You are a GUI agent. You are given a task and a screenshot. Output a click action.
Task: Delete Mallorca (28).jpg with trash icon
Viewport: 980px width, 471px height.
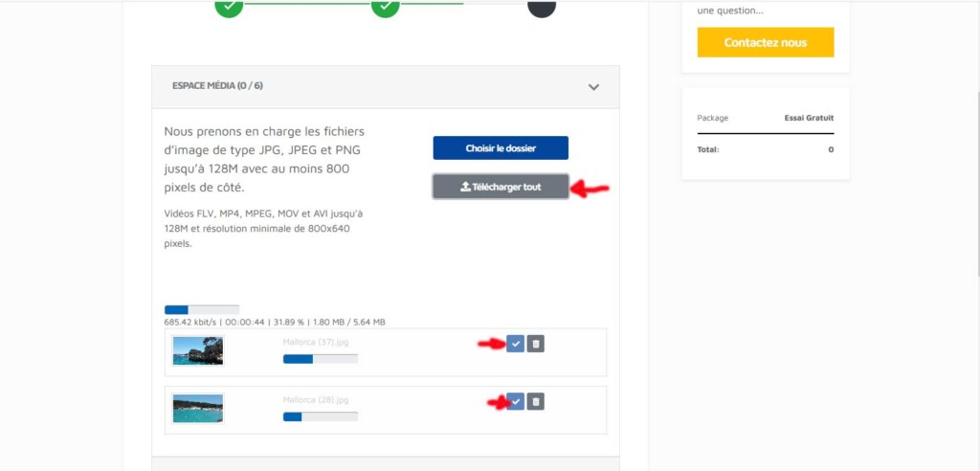536,401
